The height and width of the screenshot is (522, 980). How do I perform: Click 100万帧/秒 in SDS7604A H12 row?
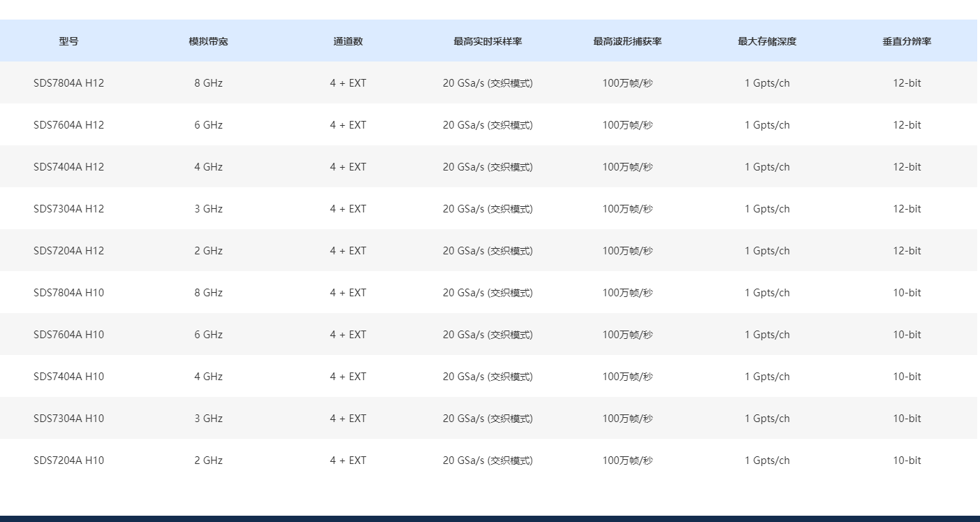[627, 125]
